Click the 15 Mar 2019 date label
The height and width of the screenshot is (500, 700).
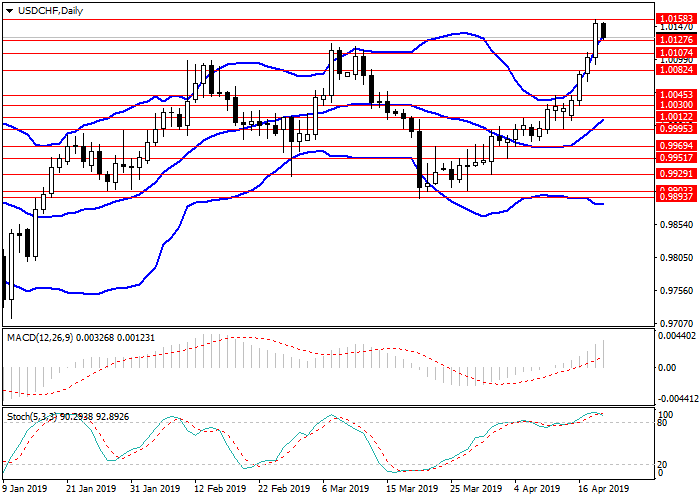[412, 490]
